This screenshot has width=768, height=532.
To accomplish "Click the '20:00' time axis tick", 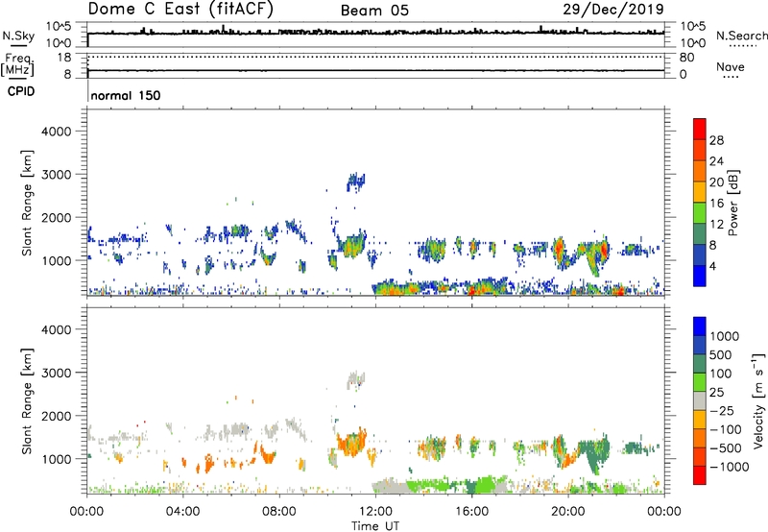I will (567, 512).
